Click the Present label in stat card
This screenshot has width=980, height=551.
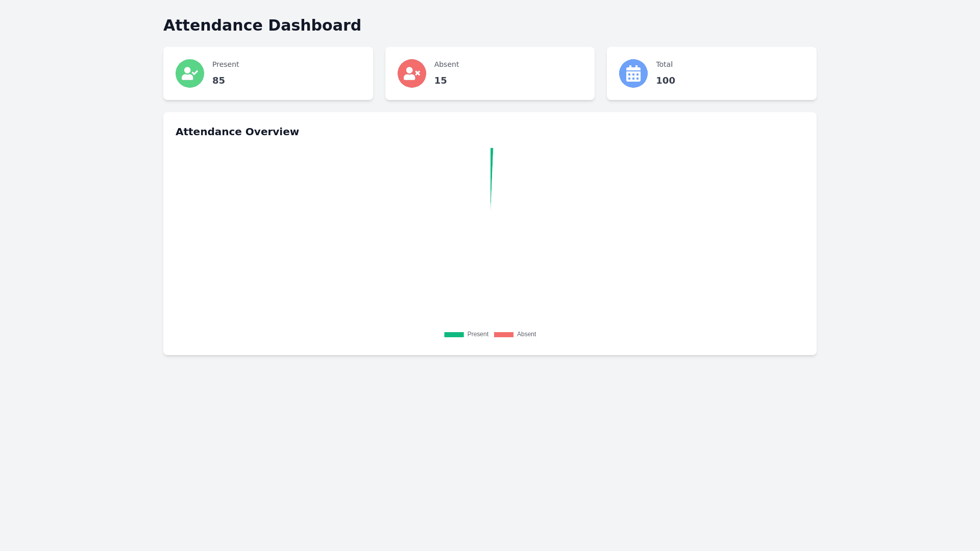(x=225, y=64)
